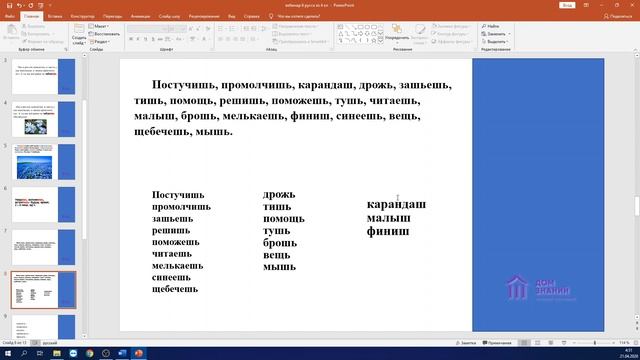Screen dimensions: 640x360
Task: Click the Заметки notes button
Action: pyautogui.click(x=466, y=343)
